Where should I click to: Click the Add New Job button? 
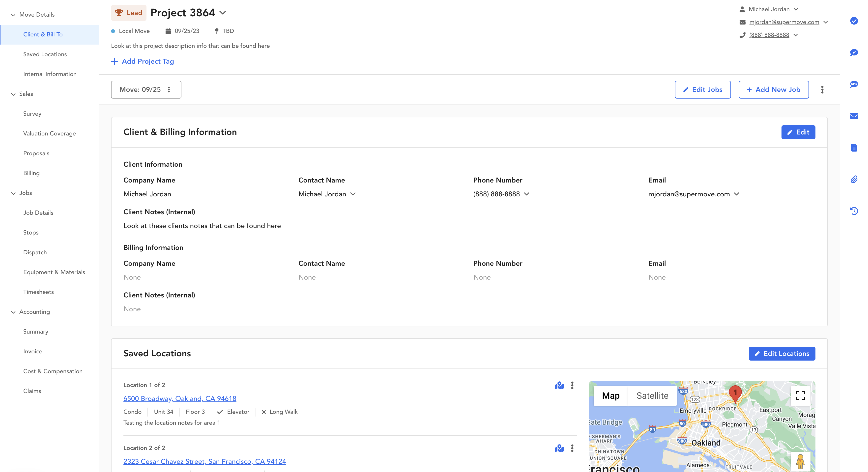774,90
